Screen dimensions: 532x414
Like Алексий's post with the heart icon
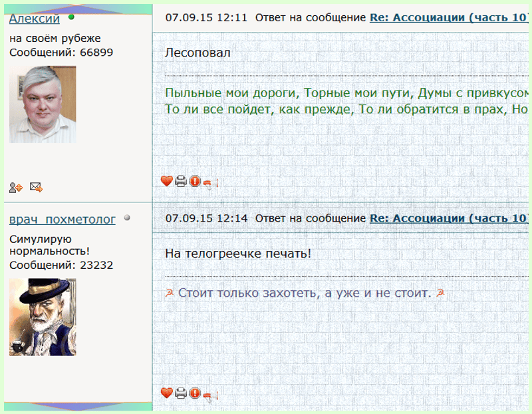click(x=166, y=181)
